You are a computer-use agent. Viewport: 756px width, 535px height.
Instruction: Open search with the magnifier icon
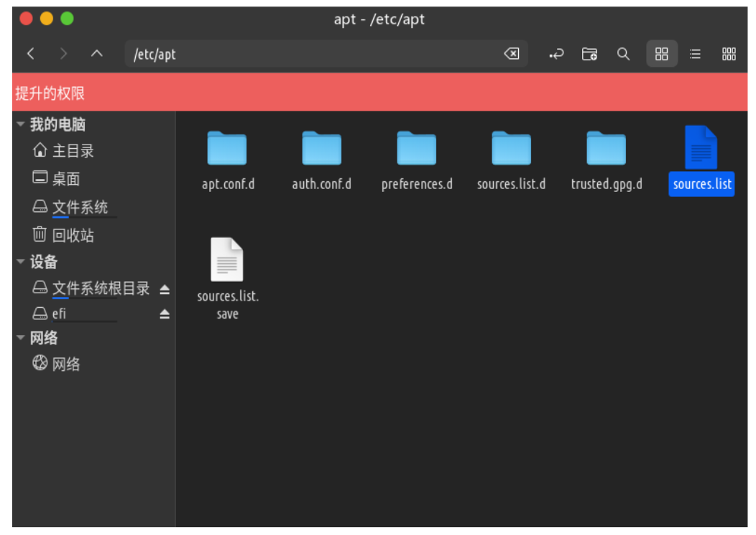pos(623,53)
